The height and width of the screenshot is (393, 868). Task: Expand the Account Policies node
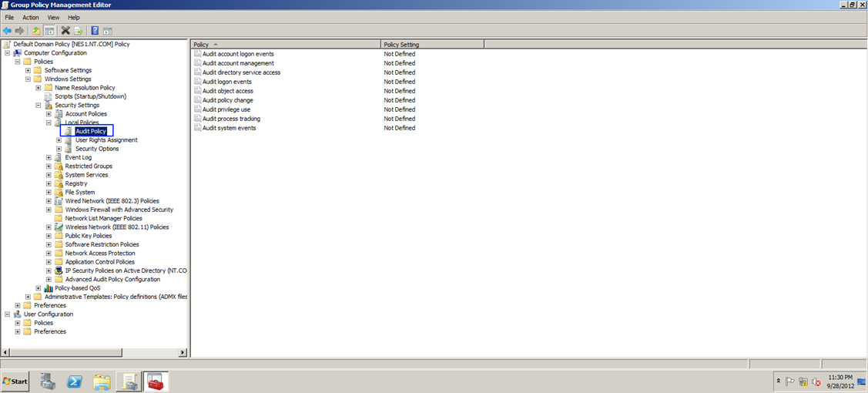tap(49, 113)
